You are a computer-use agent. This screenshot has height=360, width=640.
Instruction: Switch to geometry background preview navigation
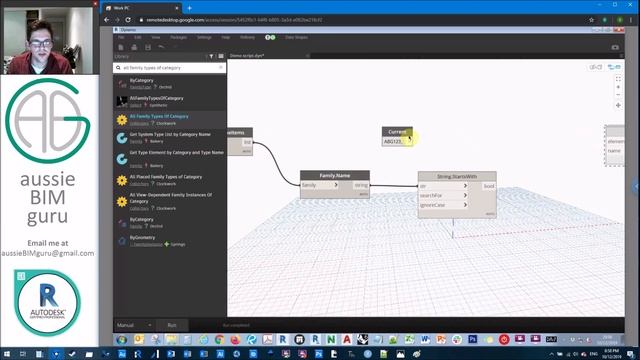(x=596, y=67)
